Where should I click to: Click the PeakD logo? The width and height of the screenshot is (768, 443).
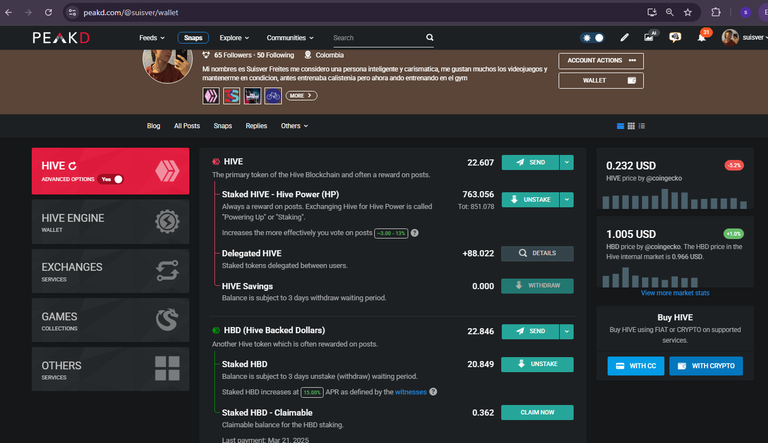[x=61, y=38]
